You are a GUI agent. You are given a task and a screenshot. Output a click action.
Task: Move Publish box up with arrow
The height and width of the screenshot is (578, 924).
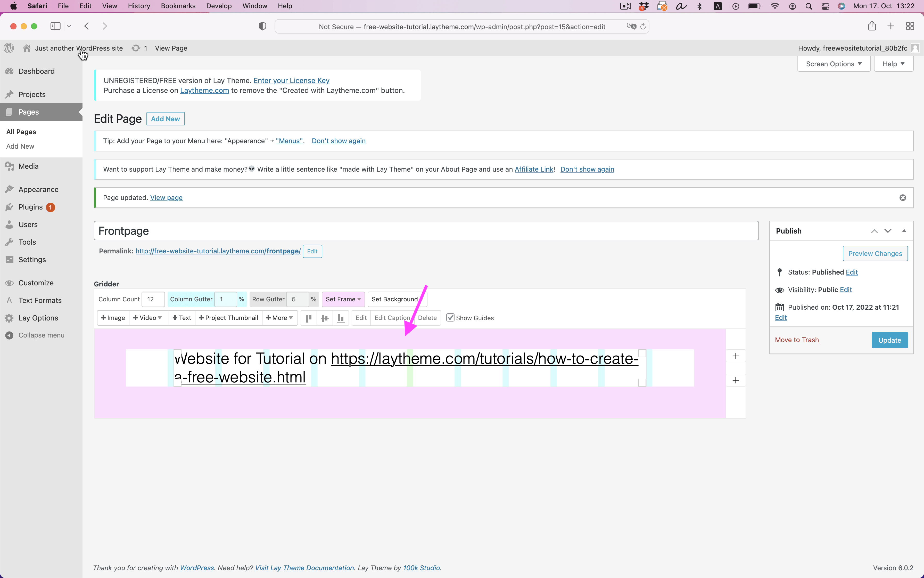[874, 231]
